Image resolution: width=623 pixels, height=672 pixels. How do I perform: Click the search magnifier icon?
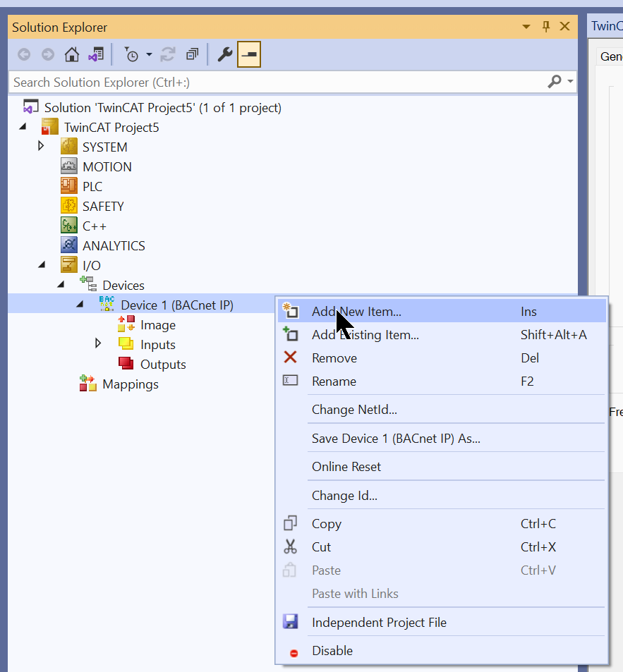[555, 81]
